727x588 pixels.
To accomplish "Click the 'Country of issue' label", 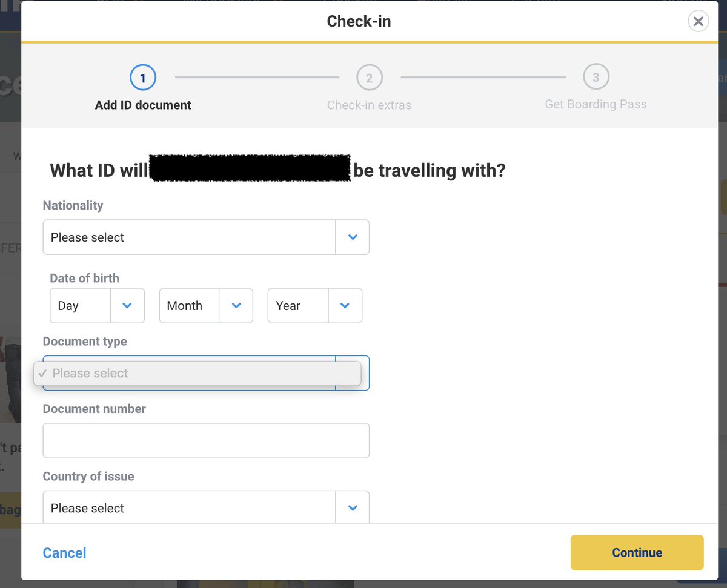I will (88, 477).
